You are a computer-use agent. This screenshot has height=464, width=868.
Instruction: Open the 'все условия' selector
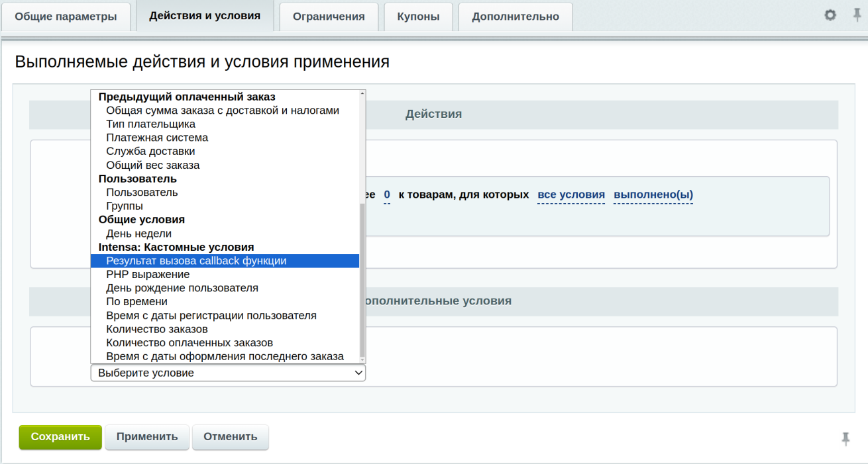[x=570, y=195]
